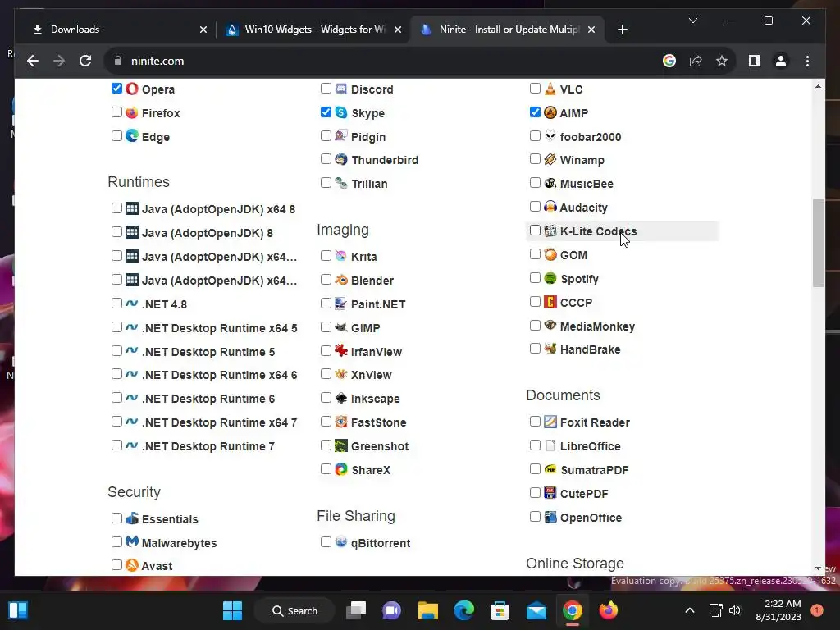Click the IrfanView red icon
This screenshot has width=840, height=630.
(341, 351)
